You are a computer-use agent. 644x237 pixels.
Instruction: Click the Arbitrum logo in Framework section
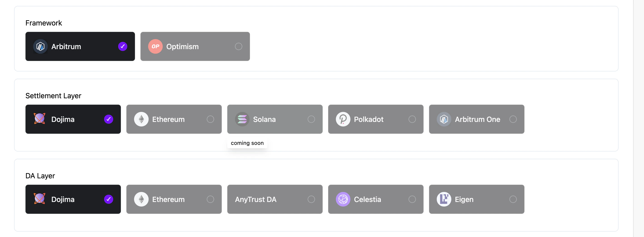[40, 46]
